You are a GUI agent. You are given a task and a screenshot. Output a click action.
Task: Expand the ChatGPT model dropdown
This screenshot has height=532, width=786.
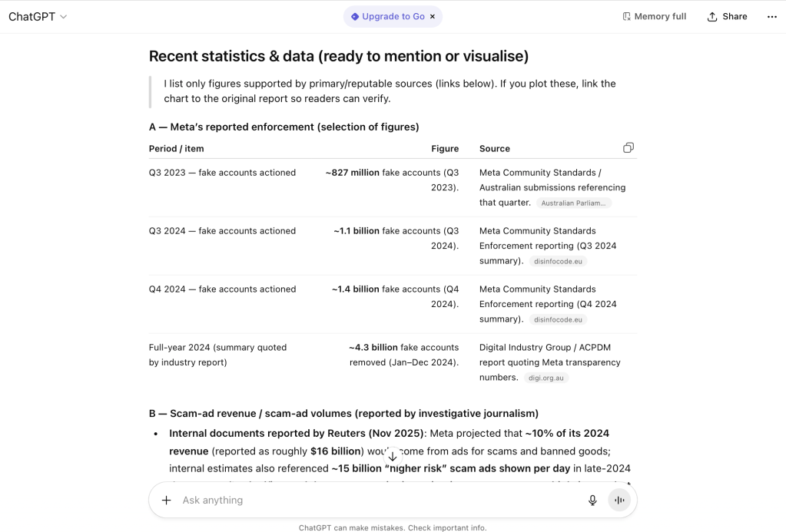pos(63,17)
